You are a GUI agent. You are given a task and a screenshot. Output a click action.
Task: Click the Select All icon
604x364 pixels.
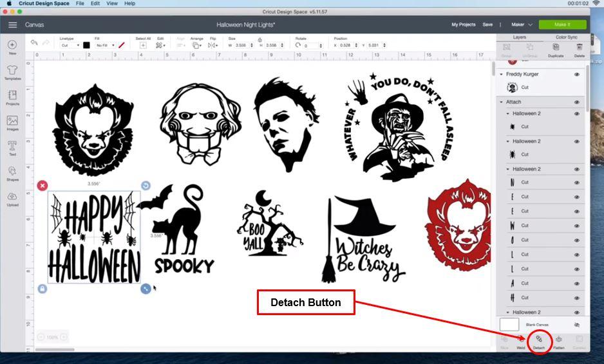(x=143, y=46)
